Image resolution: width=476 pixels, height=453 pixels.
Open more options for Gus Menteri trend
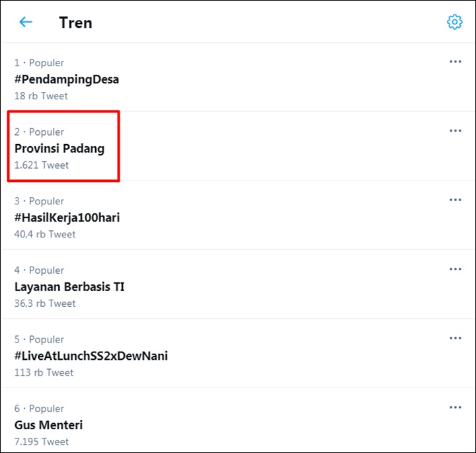pyautogui.click(x=456, y=407)
